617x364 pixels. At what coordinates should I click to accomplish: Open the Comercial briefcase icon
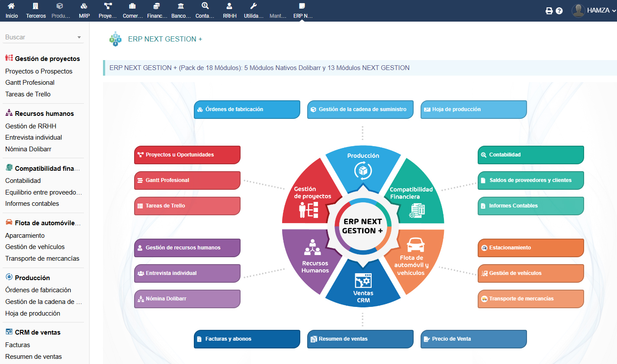(132, 6)
